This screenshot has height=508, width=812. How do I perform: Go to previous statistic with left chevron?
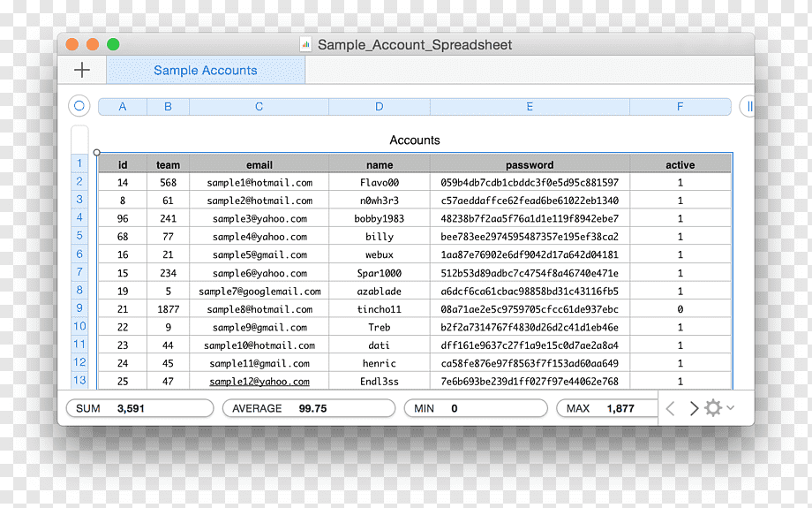click(x=670, y=408)
